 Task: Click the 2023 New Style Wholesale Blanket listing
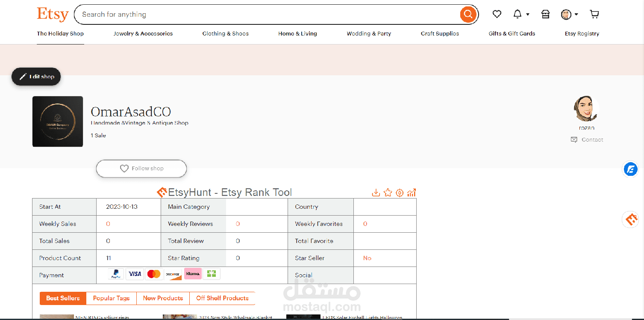pos(235,317)
